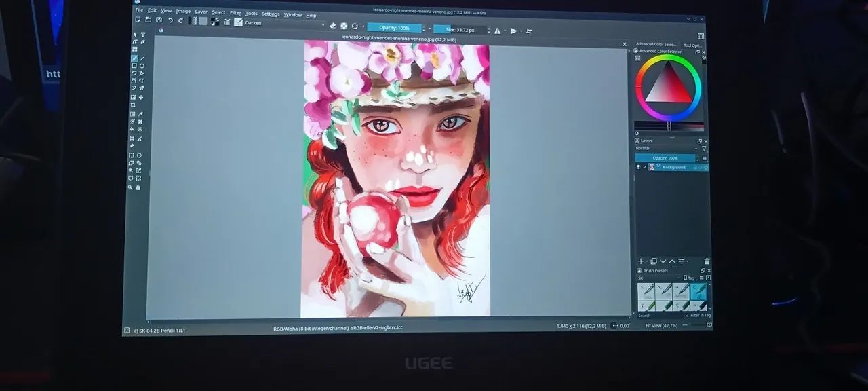Viewport: 868px width, 391px height.
Task: Open the Settings menu
Action: (271, 14)
